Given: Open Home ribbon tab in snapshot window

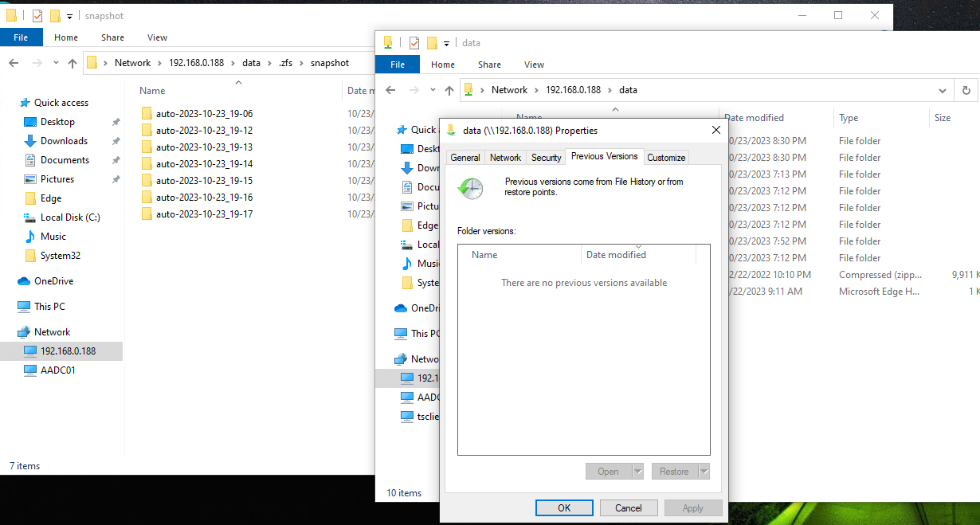Looking at the screenshot, I should 66,37.
